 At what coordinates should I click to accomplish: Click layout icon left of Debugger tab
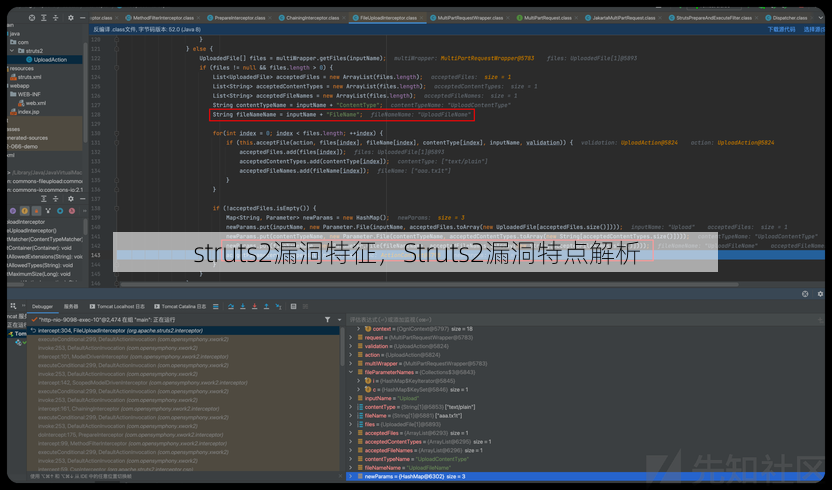(13, 306)
